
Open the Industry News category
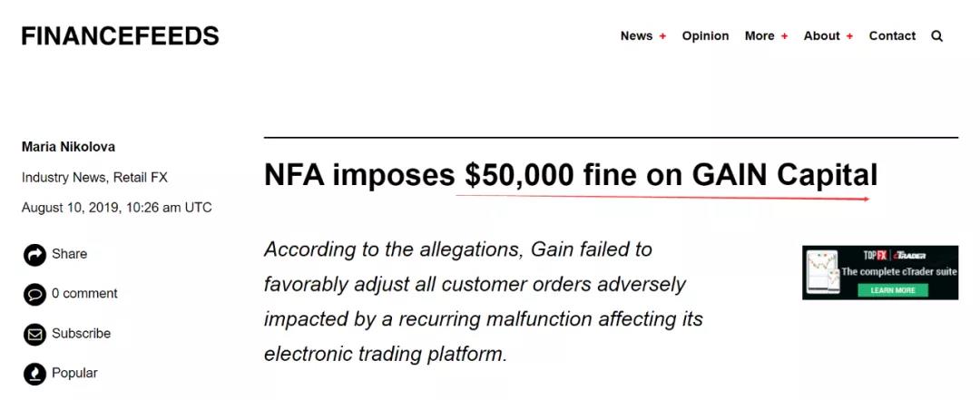64,178
